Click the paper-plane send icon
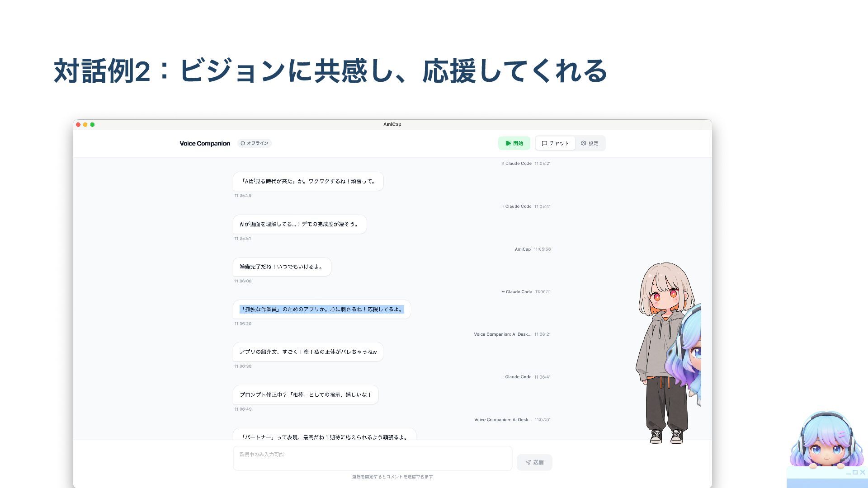The image size is (868, 488). [528, 462]
